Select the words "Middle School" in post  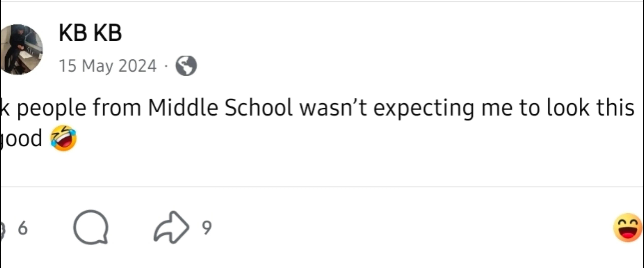[220, 108]
